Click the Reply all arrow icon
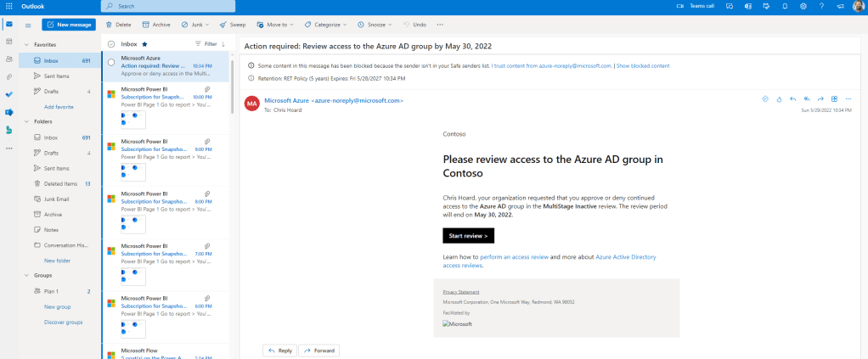The image size is (868, 359). coord(806,99)
